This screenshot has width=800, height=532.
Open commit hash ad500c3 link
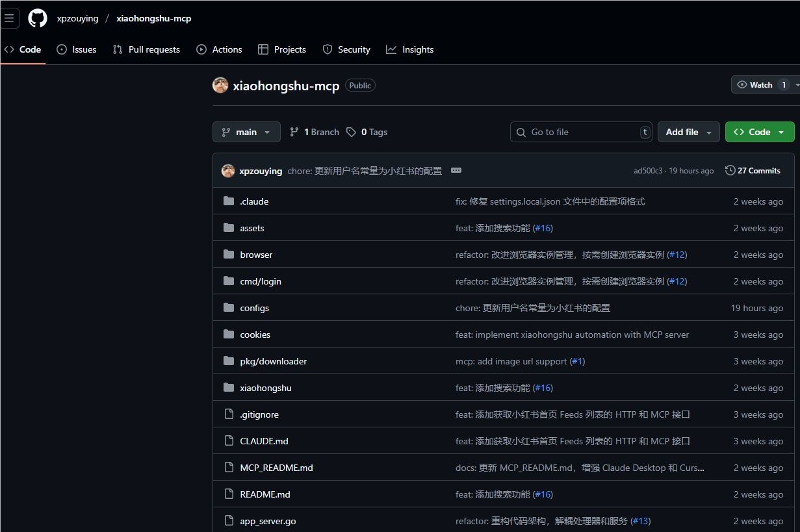point(648,171)
